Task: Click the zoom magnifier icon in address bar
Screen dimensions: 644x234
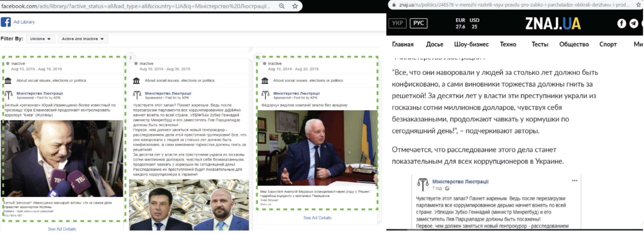Action: point(281,6)
